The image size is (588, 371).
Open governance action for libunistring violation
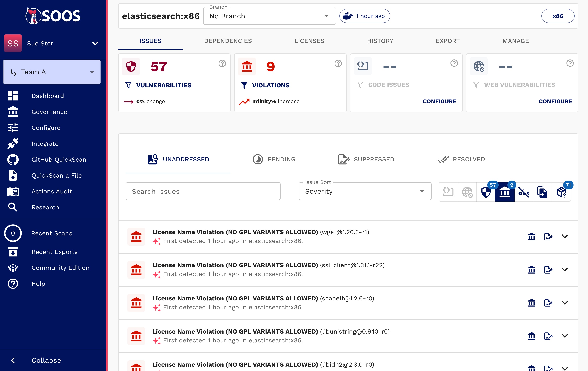(532, 336)
